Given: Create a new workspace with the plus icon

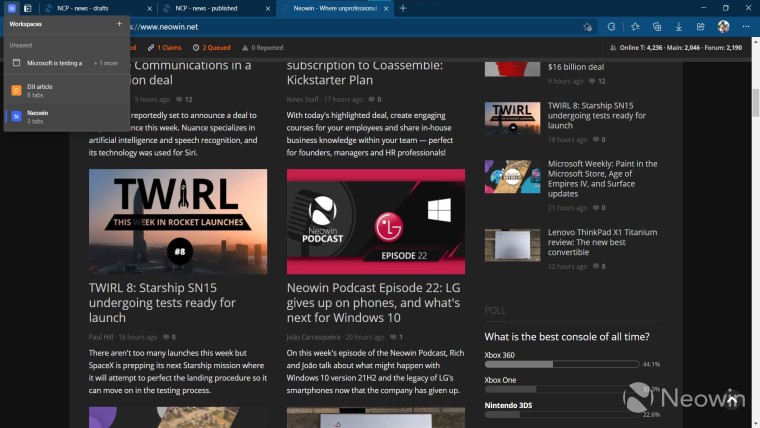Looking at the screenshot, I should coord(119,23).
